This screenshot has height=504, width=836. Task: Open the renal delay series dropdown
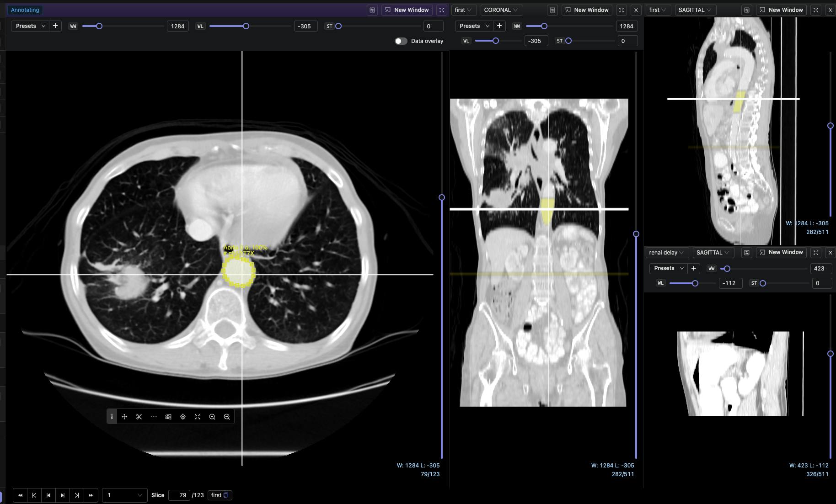[x=666, y=253]
